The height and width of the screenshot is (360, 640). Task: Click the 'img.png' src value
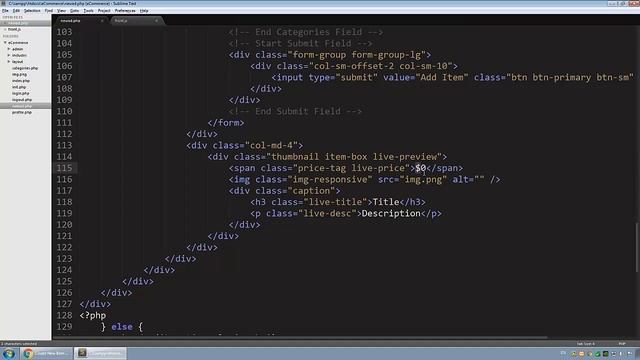point(423,180)
